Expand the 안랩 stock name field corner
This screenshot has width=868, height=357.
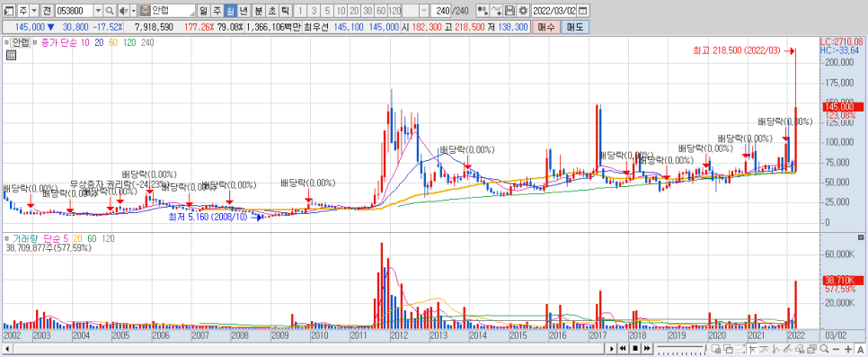pos(191,13)
